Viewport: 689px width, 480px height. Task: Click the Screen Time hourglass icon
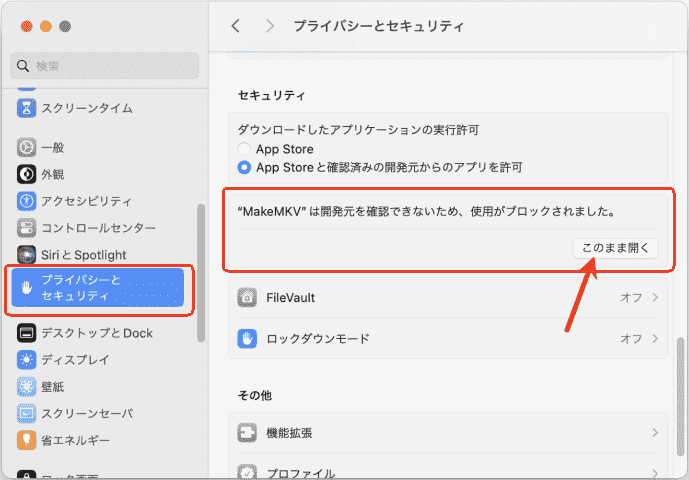click(26, 108)
